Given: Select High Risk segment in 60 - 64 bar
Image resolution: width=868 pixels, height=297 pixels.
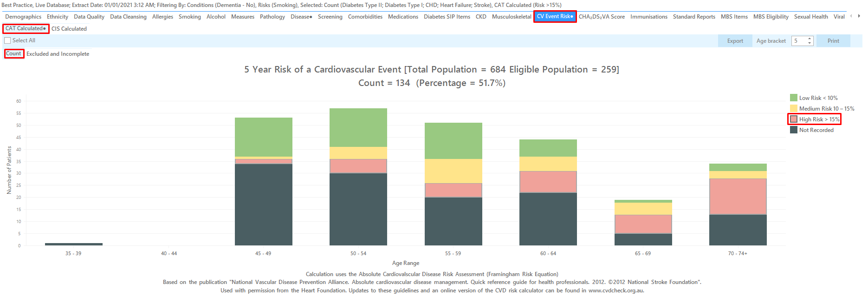Looking at the screenshot, I should click(x=548, y=182).
